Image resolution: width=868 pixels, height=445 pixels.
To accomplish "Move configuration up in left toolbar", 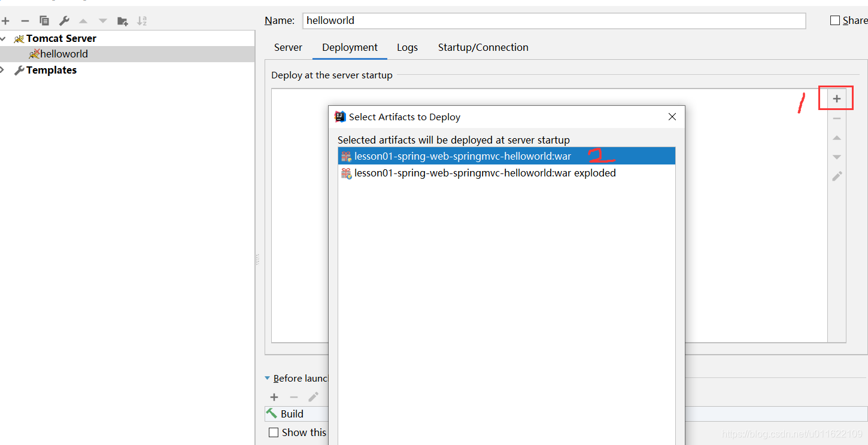I will pyautogui.click(x=83, y=21).
